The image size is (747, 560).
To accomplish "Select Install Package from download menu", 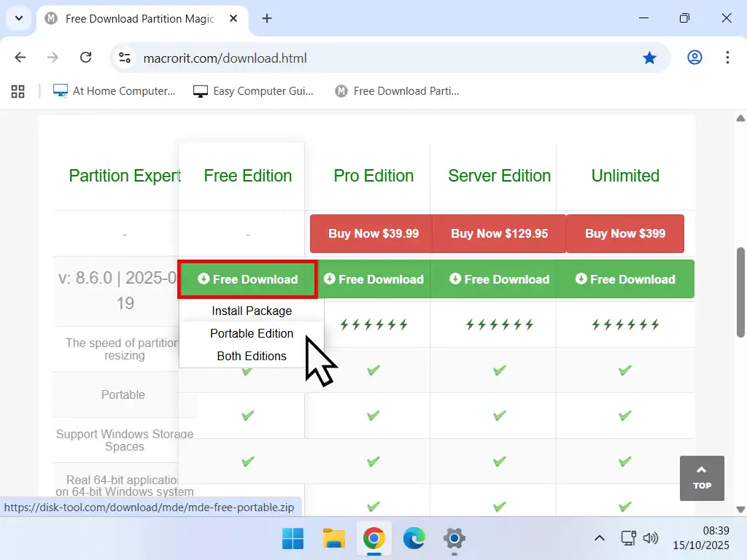I will pyautogui.click(x=252, y=311).
